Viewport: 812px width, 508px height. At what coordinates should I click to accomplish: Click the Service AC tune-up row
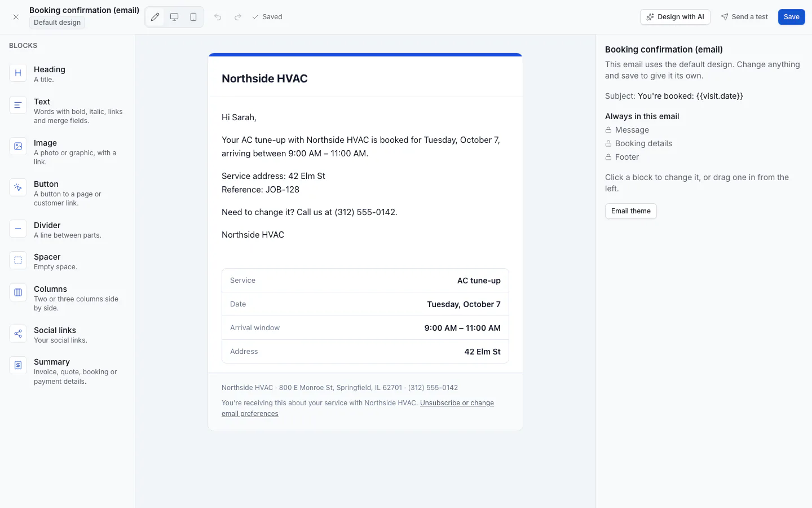365,281
